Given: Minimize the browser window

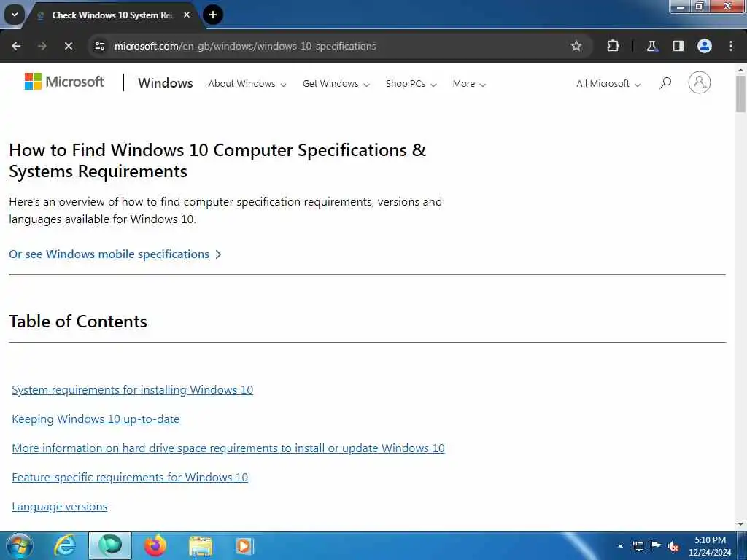Looking at the screenshot, I should 681,6.
